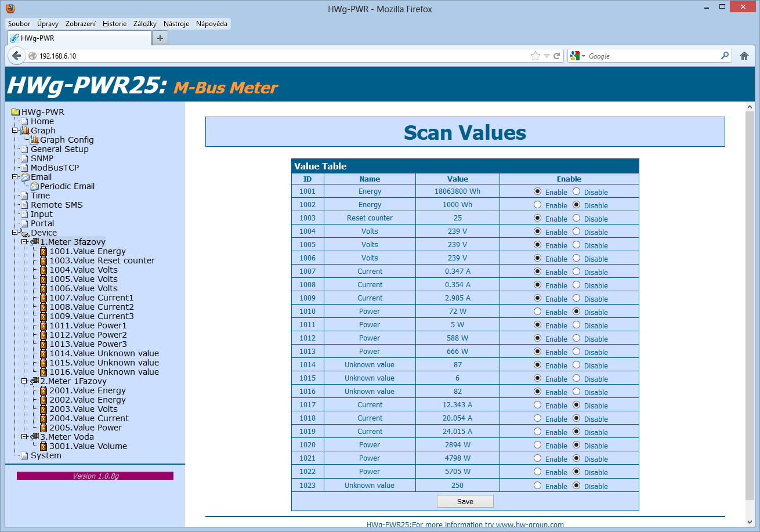Click the Email envelope icon in tree

click(25, 177)
